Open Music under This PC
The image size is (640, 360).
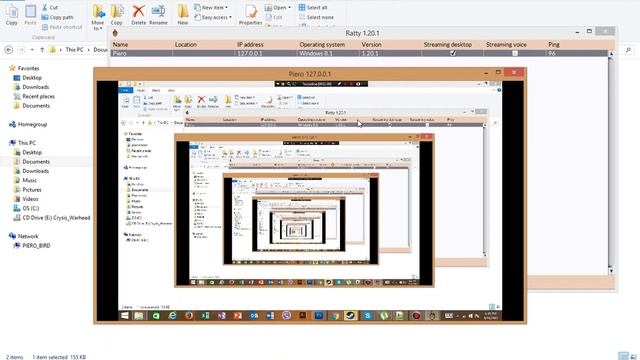(25, 180)
